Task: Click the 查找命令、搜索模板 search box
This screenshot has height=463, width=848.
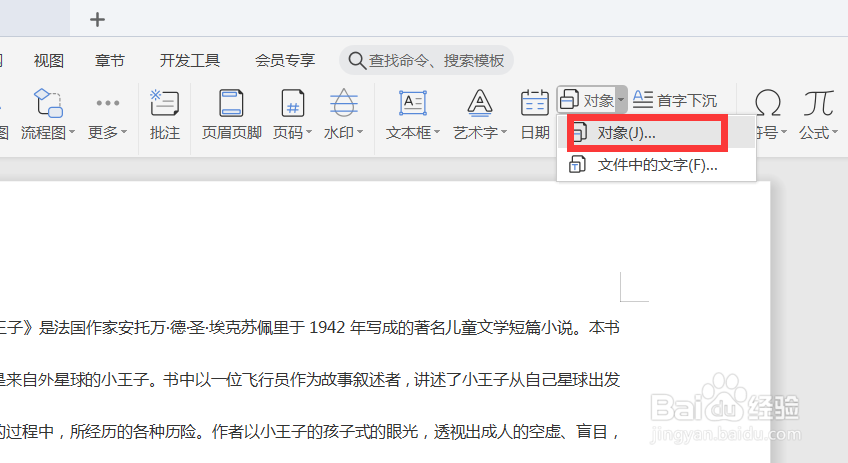Action: (426, 60)
